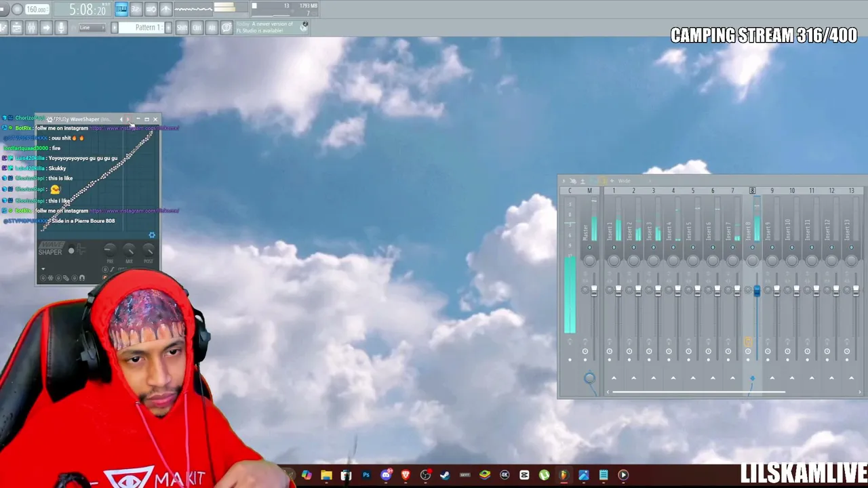The image size is (868, 488).
Task: Click the Alt key indicator
Action: (x=212, y=28)
